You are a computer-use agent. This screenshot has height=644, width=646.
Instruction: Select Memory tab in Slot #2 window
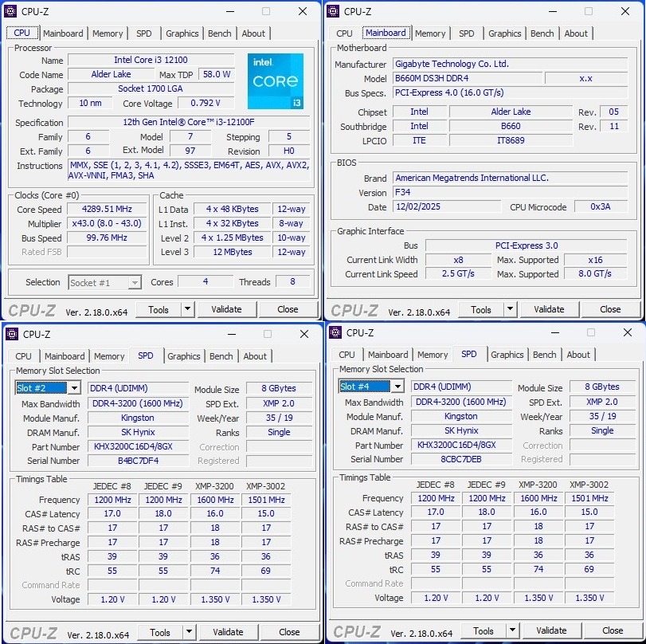pyautogui.click(x=109, y=356)
